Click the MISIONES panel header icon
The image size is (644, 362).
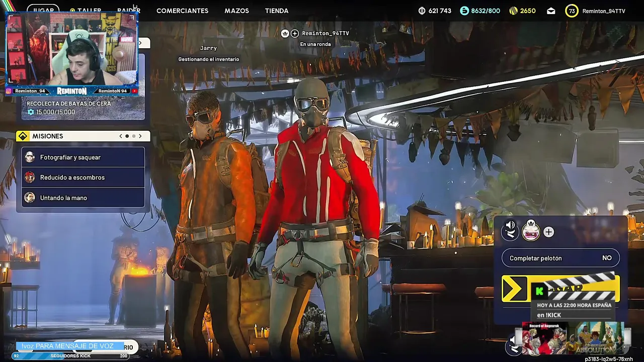tap(23, 136)
